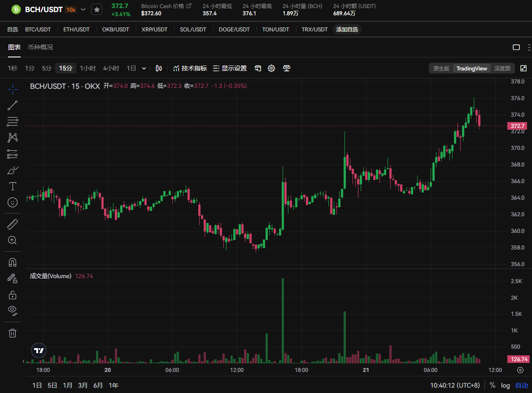532x393 pixels.
Task: Select the text annotation tool
Action: click(x=13, y=186)
